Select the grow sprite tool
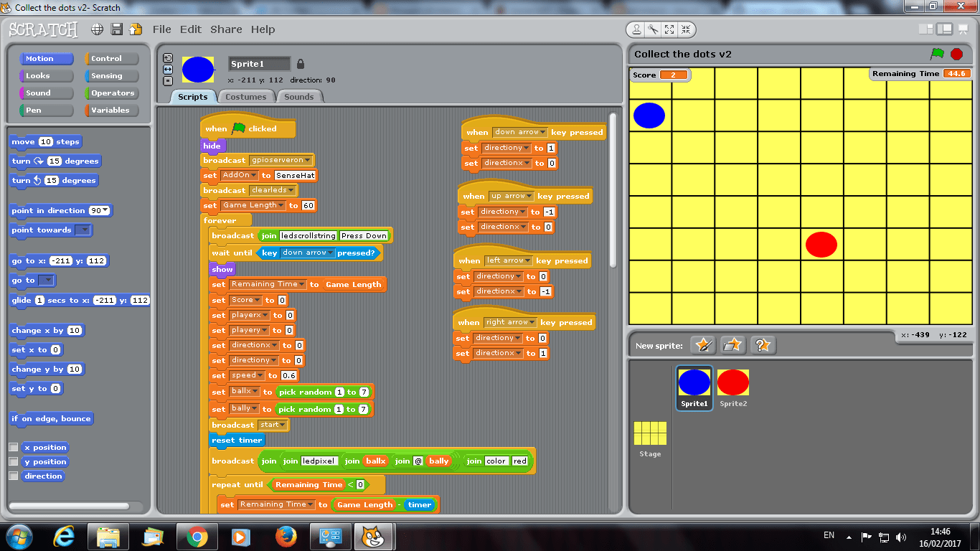Image resolution: width=980 pixels, height=551 pixels. [x=669, y=29]
